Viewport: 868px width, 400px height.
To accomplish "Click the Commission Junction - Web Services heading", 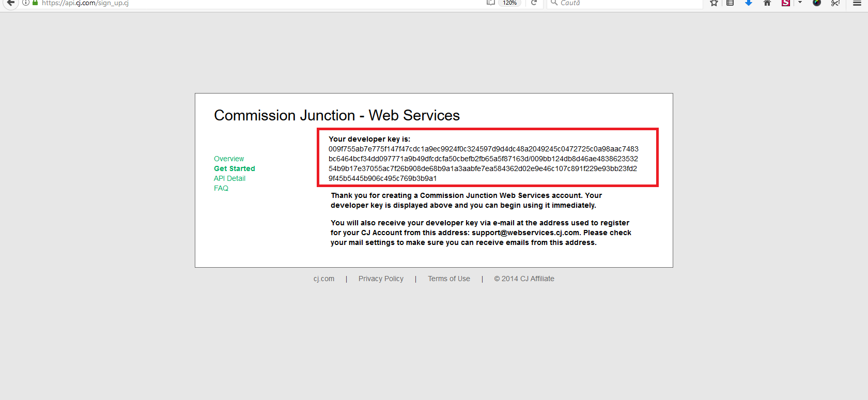I will point(337,115).
